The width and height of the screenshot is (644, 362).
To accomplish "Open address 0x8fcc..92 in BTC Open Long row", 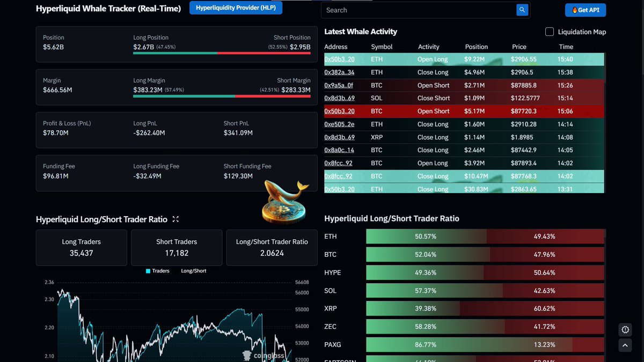I will click(338, 163).
